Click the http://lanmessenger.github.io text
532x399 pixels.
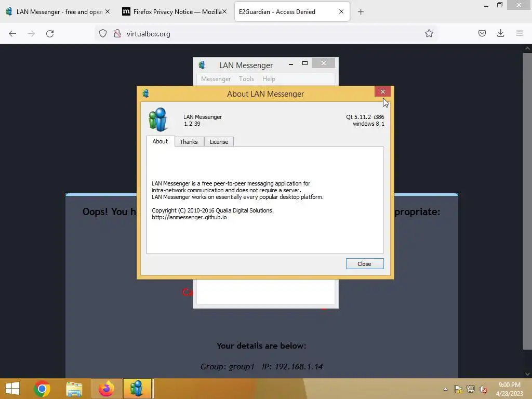pos(189,217)
